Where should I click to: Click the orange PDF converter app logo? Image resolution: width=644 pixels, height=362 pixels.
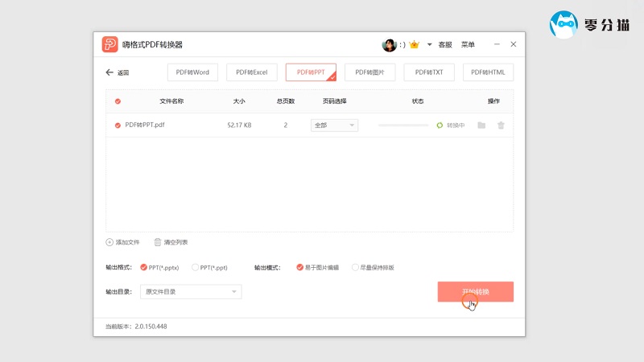pos(109,44)
